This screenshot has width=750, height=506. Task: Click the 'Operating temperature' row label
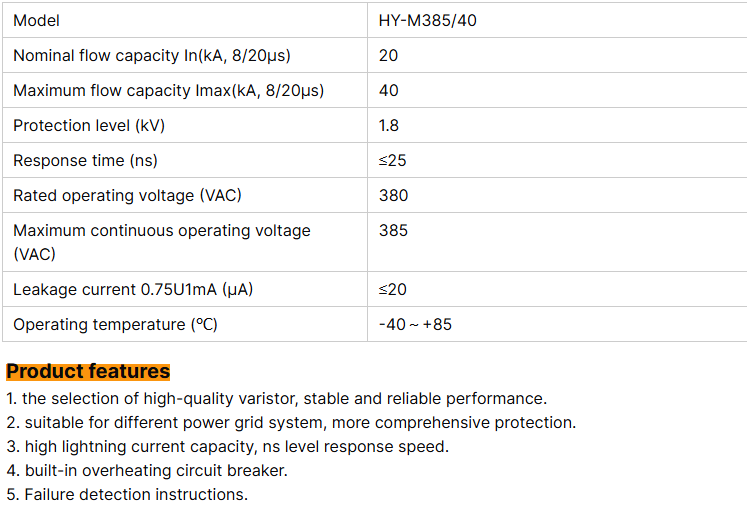[115, 325]
